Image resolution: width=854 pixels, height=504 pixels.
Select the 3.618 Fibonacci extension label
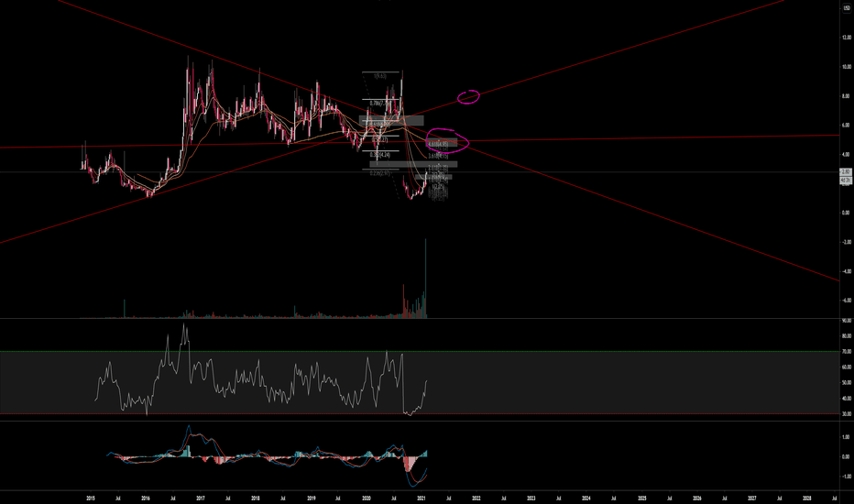click(438, 156)
